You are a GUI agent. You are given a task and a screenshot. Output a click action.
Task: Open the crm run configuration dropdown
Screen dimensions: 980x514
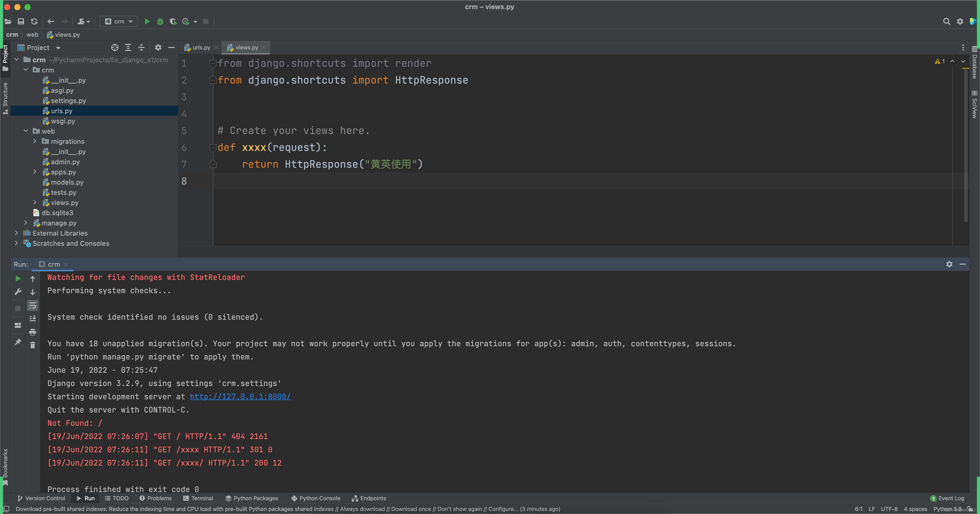point(119,22)
